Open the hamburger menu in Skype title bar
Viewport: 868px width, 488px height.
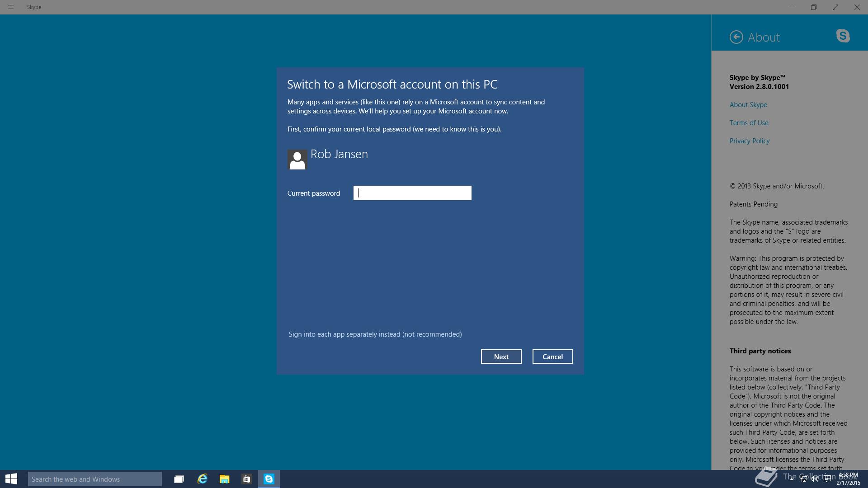click(x=11, y=7)
